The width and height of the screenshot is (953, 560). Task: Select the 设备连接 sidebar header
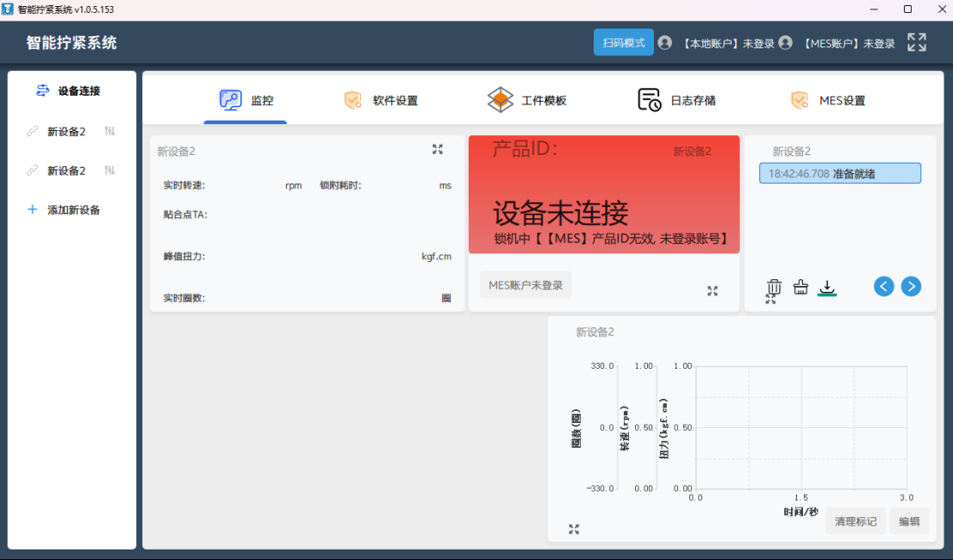[69, 91]
